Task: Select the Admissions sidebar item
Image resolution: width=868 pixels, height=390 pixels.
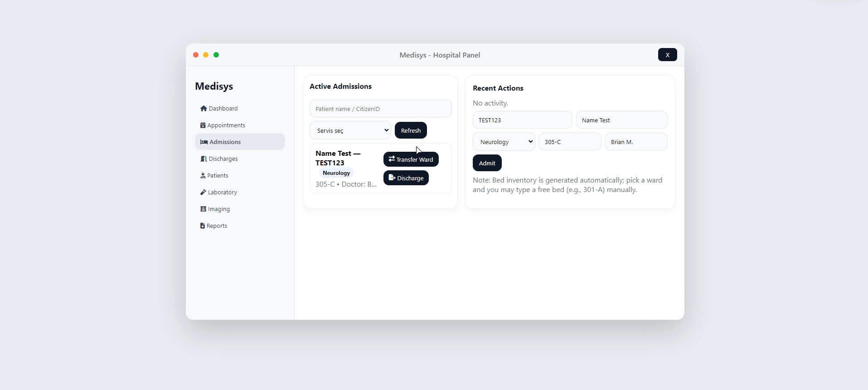Action: (240, 142)
